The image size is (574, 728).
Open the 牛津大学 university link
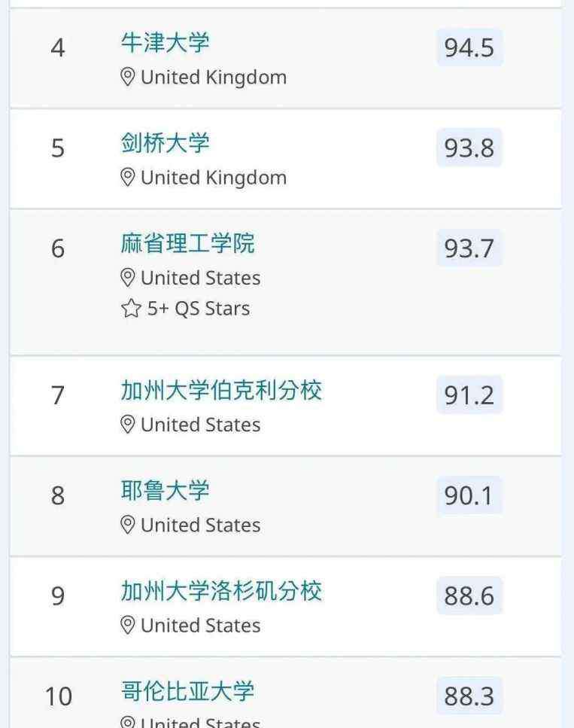tap(166, 42)
